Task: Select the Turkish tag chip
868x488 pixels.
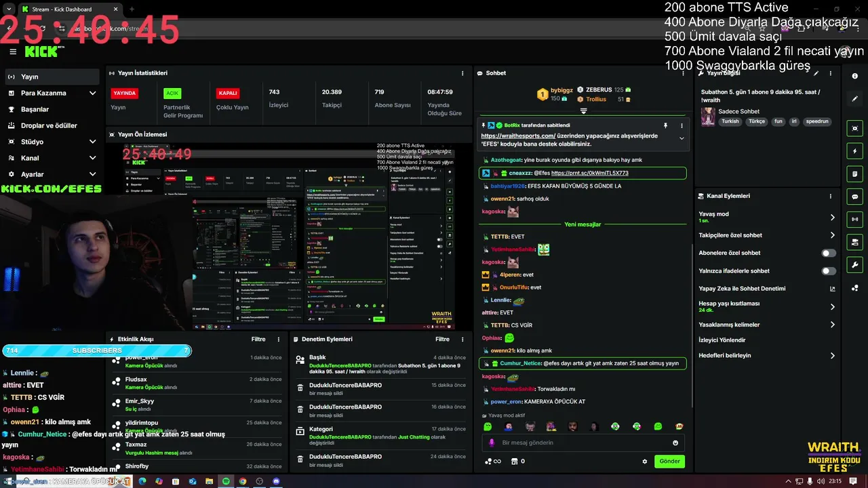Action: click(730, 121)
